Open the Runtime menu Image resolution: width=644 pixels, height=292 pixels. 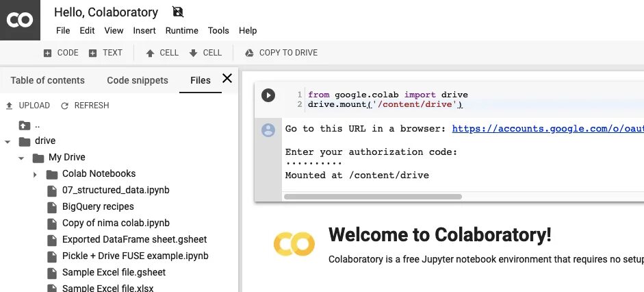click(x=181, y=30)
